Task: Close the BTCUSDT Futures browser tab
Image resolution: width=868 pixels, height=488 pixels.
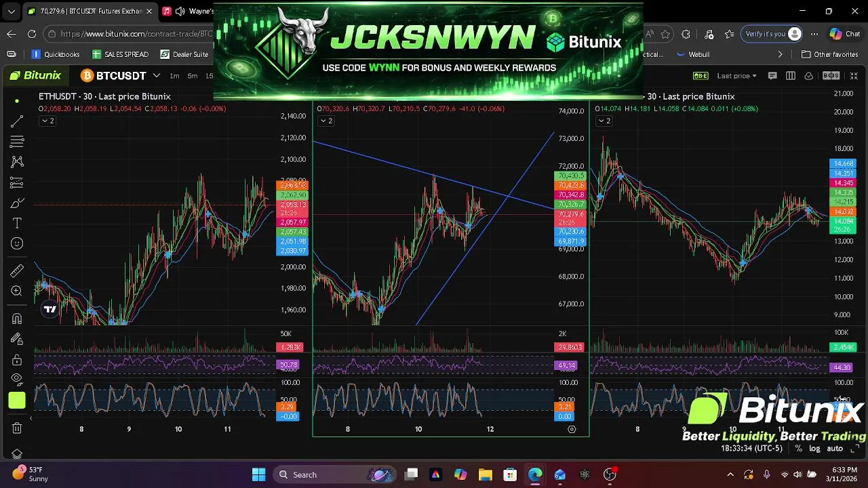Action: [149, 12]
